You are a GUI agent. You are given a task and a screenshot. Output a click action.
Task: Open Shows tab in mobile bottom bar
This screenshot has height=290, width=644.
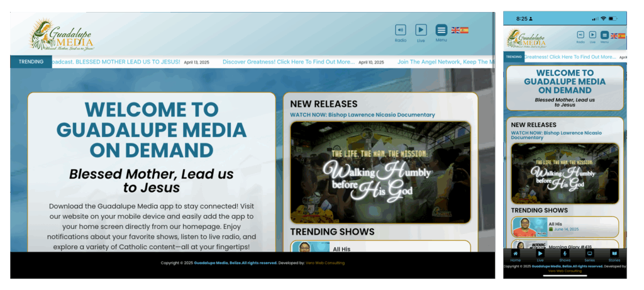coord(565,255)
